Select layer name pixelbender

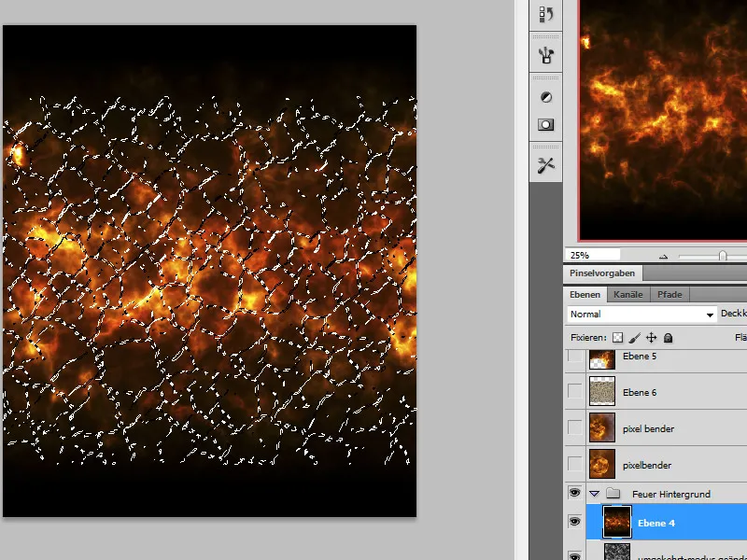(x=647, y=465)
